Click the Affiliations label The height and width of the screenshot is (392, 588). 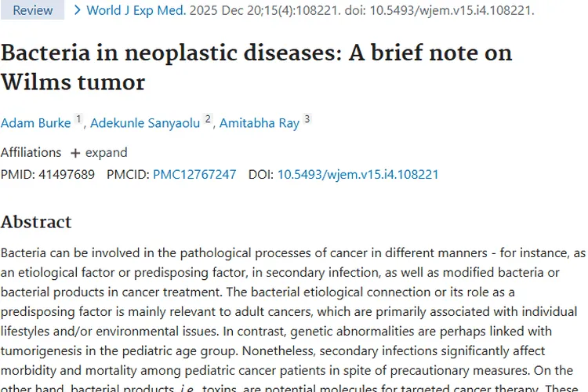(x=31, y=153)
